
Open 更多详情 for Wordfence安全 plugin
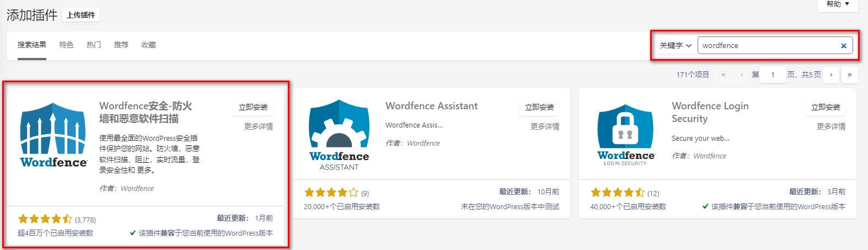(259, 127)
